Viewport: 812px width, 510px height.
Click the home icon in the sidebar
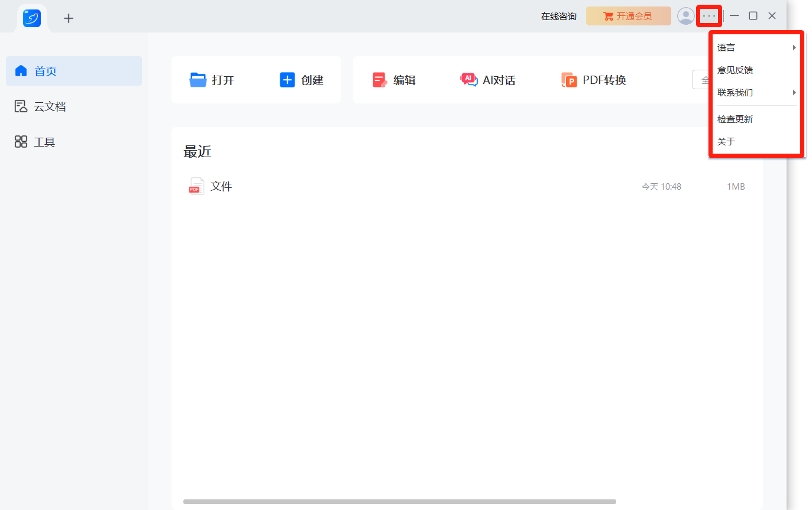coord(21,71)
